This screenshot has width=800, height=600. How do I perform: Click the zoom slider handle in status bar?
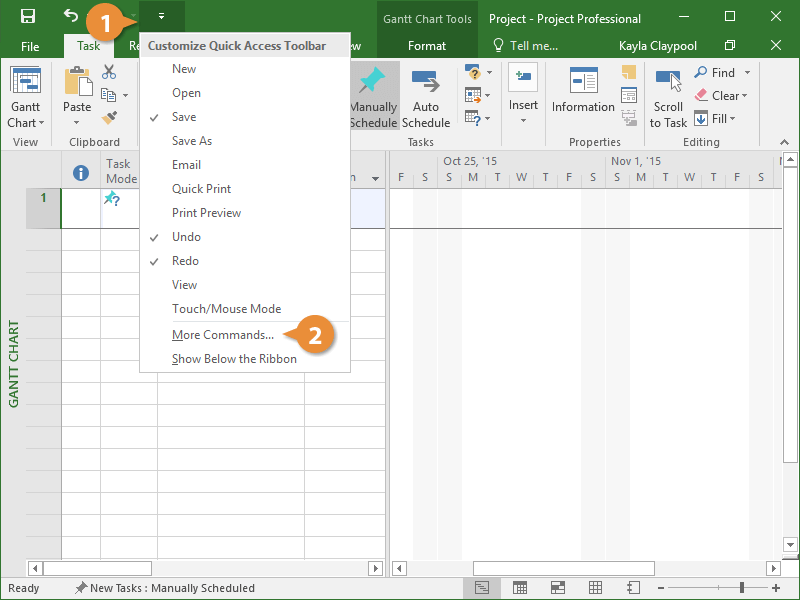(x=741, y=588)
